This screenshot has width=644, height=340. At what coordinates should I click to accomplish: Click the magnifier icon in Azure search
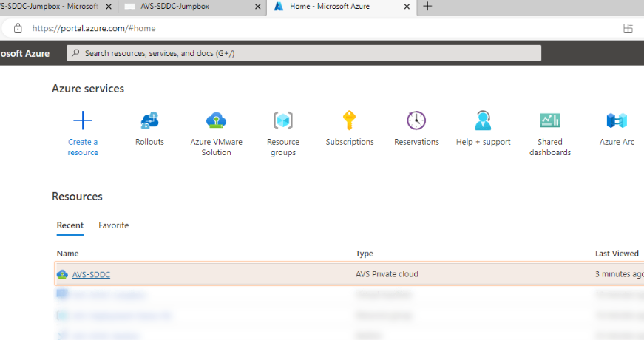click(75, 53)
